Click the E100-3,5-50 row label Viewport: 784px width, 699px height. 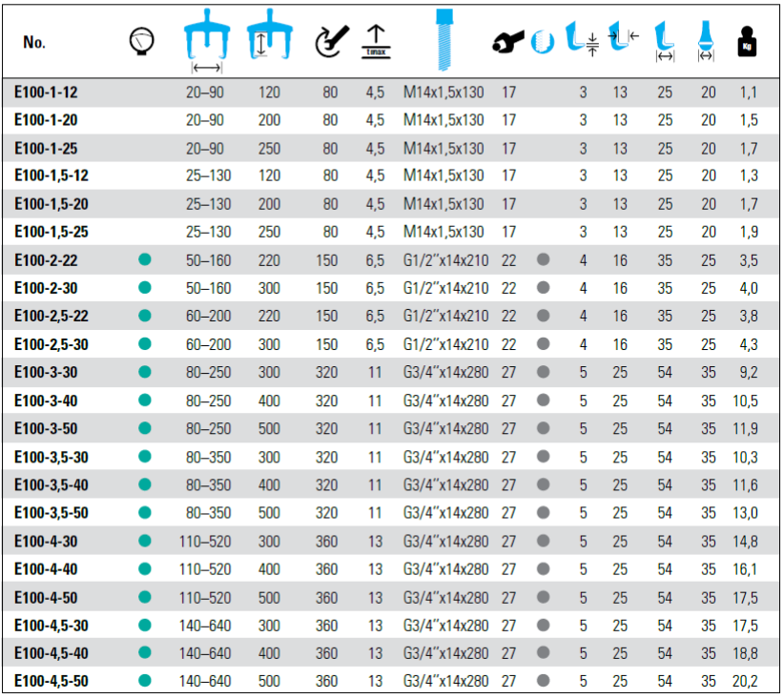(x=52, y=513)
